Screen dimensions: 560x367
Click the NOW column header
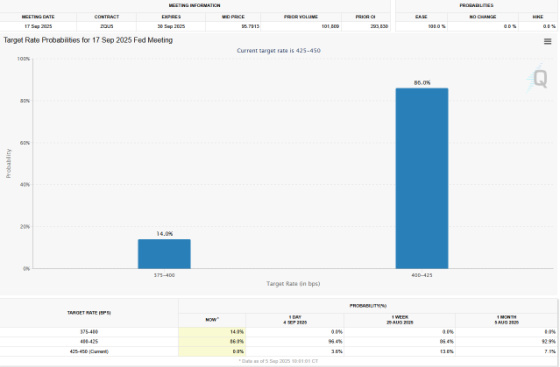(x=212, y=320)
